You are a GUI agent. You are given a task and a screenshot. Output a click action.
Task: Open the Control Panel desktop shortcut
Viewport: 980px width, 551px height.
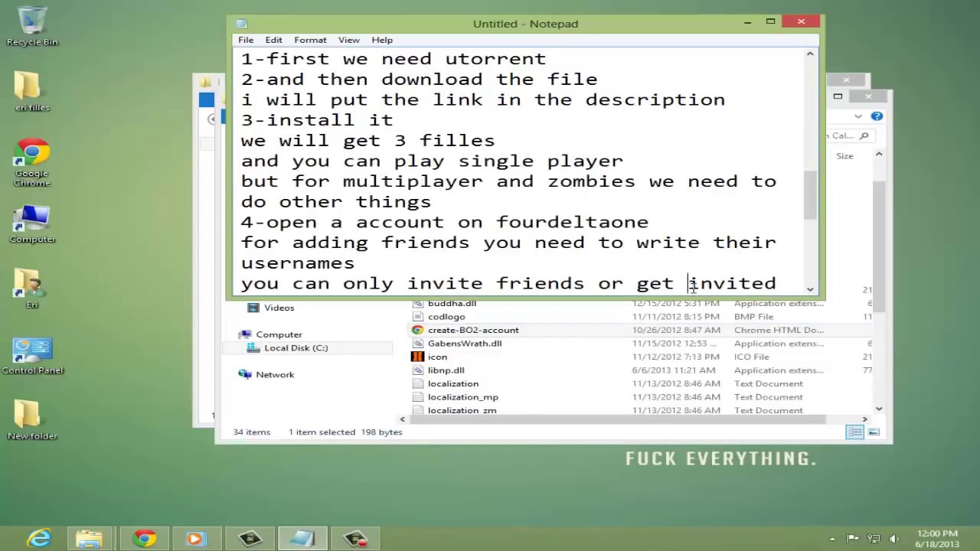(32, 356)
